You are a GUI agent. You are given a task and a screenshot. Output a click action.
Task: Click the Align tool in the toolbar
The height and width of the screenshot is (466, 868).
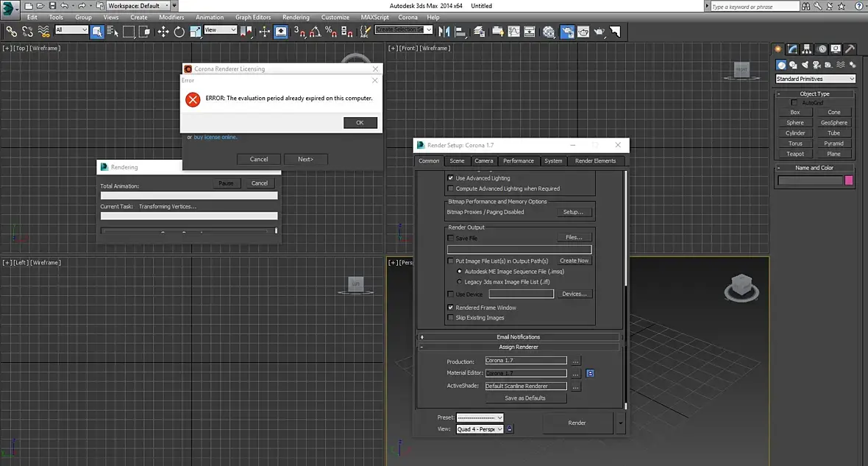460,32
